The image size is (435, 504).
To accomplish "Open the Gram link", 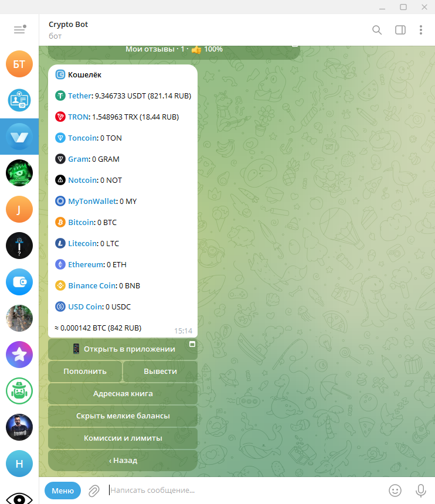I will click(79, 159).
